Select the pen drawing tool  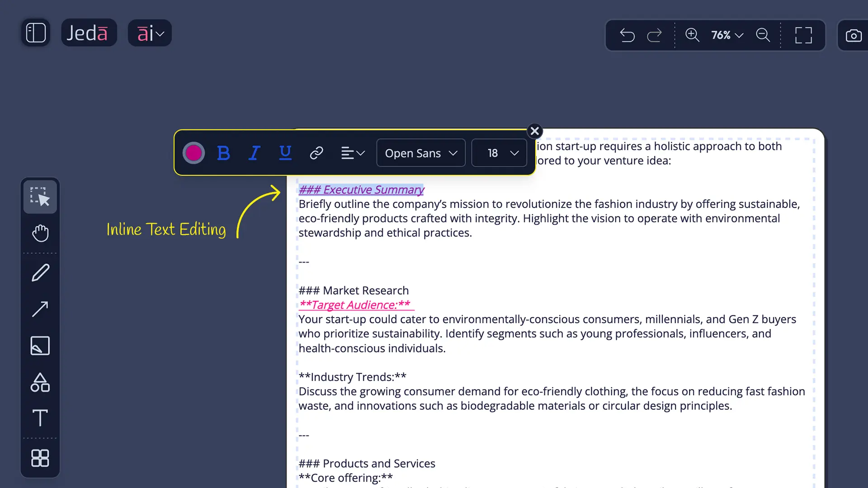point(40,272)
